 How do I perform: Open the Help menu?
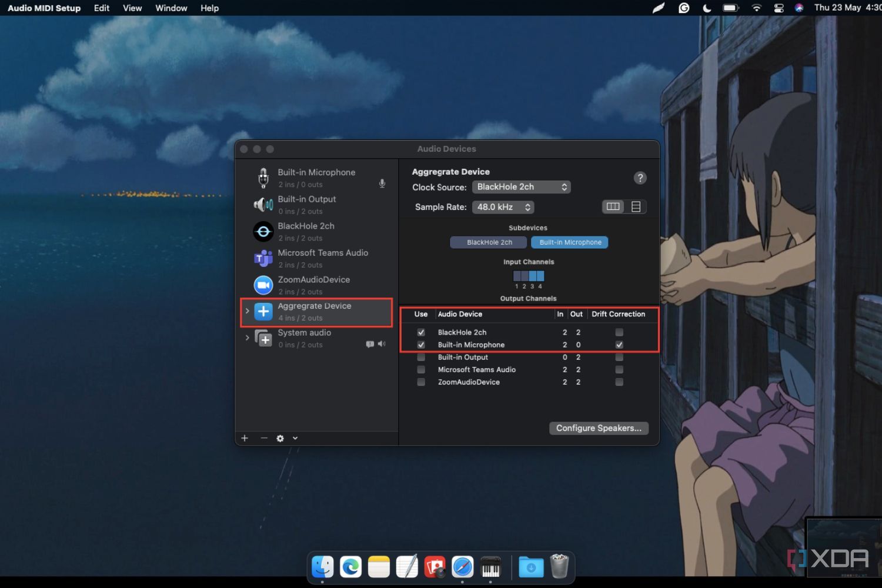tap(209, 8)
